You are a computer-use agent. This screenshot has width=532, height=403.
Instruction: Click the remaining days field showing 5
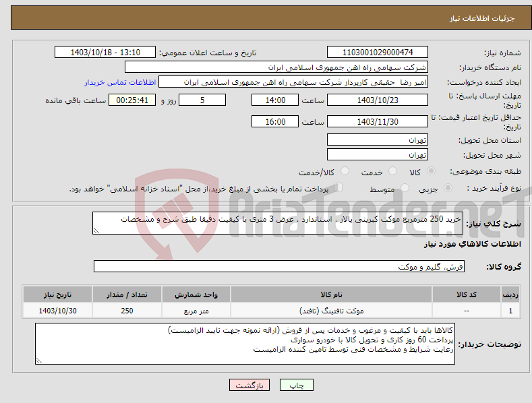click(x=202, y=100)
